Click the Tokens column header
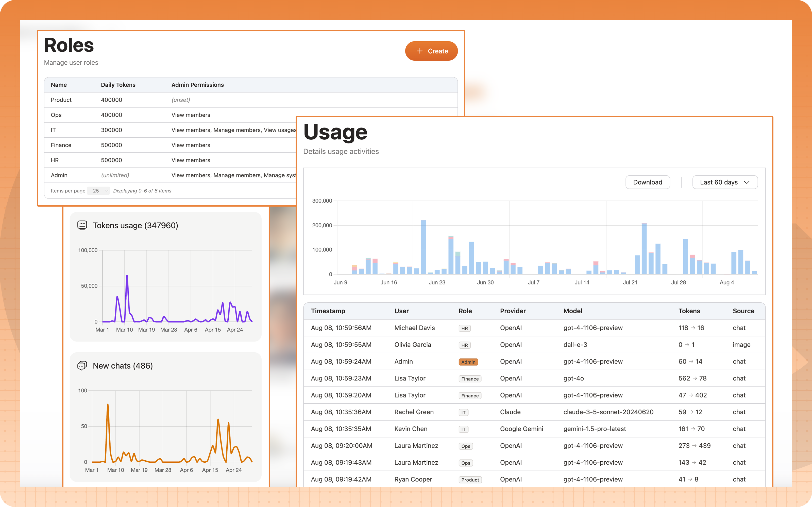The height and width of the screenshot is (507, 812). pos(689,311)
